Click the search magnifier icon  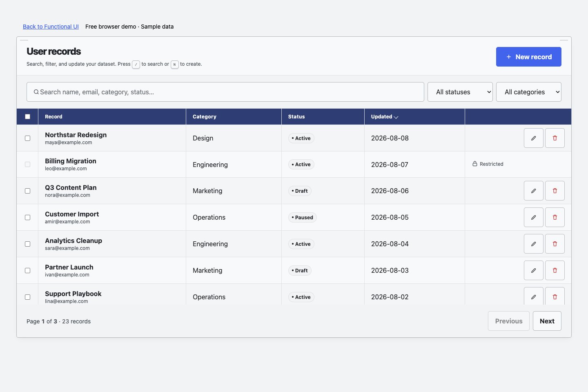point(36,92)
